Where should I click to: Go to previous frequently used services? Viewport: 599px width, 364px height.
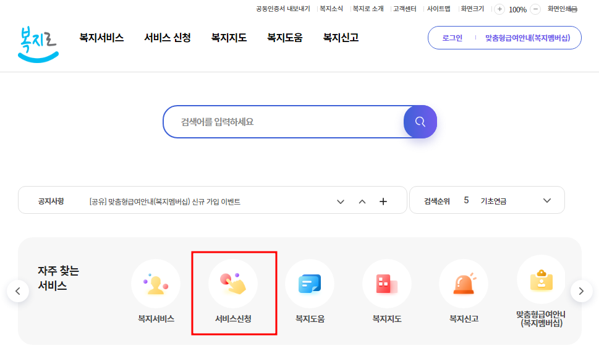[17, 291]
